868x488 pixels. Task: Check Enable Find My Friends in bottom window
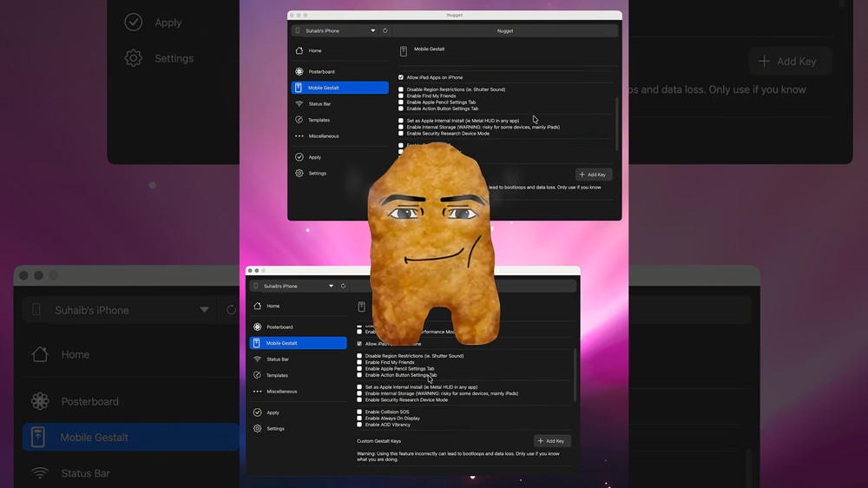[x=359, y=362]
